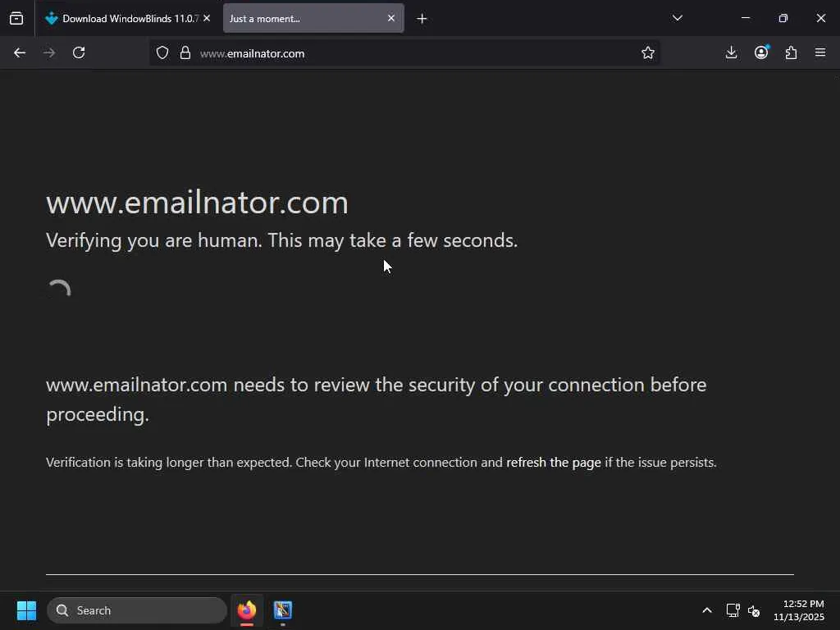840x630 pixels.
Task: Go back one page
Action: pyautogui.click(x=20, y=52)
